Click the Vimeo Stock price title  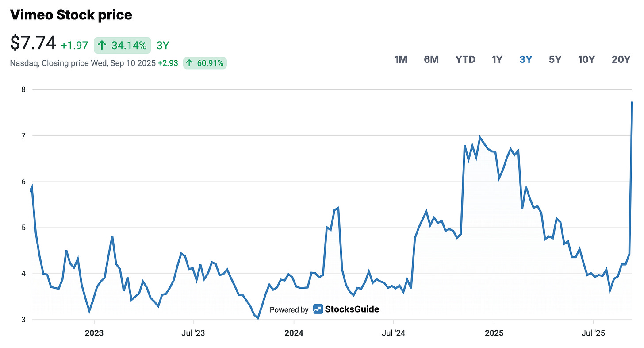(71, 15)
